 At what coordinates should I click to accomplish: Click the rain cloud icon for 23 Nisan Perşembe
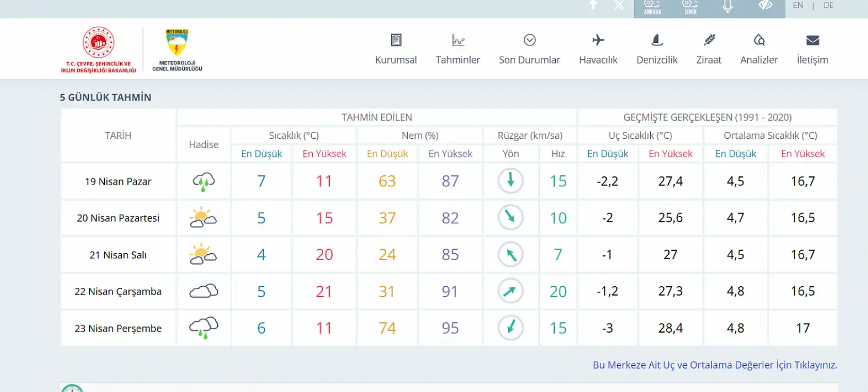[x=204, y=328]
